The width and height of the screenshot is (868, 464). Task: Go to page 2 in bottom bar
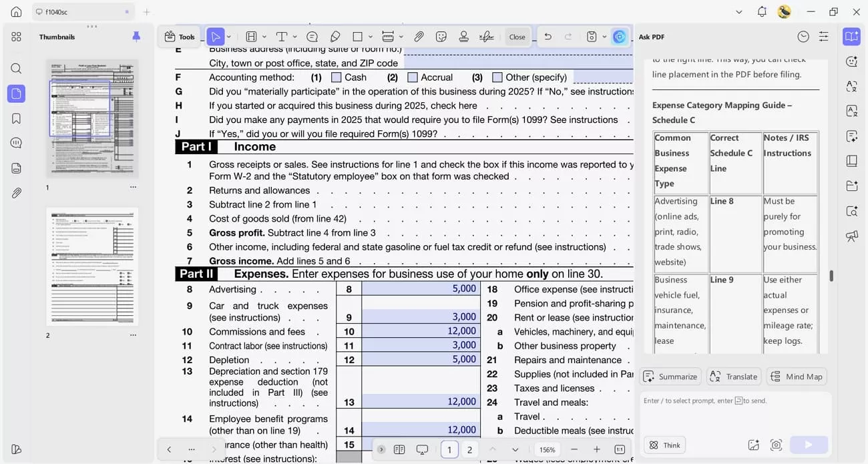pyautogui.click(x=469, y=450)
